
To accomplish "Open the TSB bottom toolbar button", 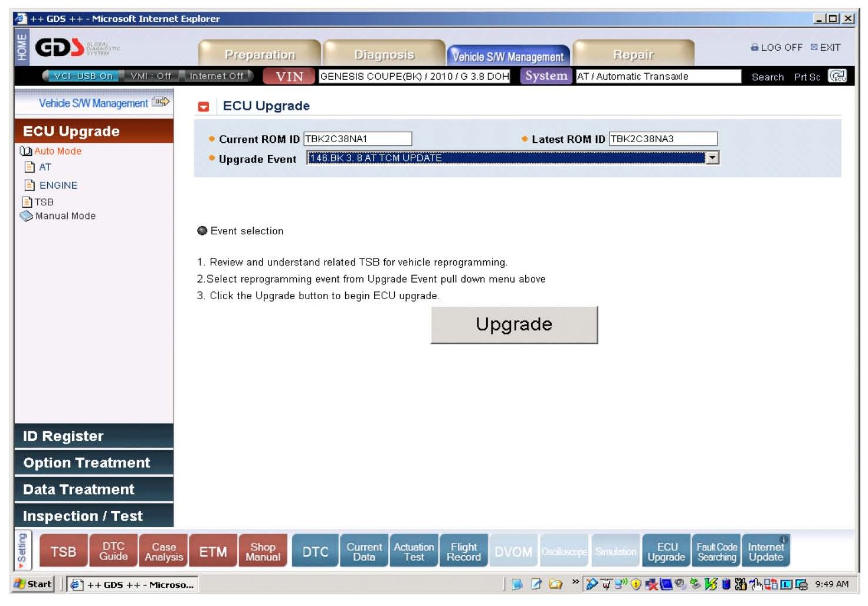I will [63, 552].
